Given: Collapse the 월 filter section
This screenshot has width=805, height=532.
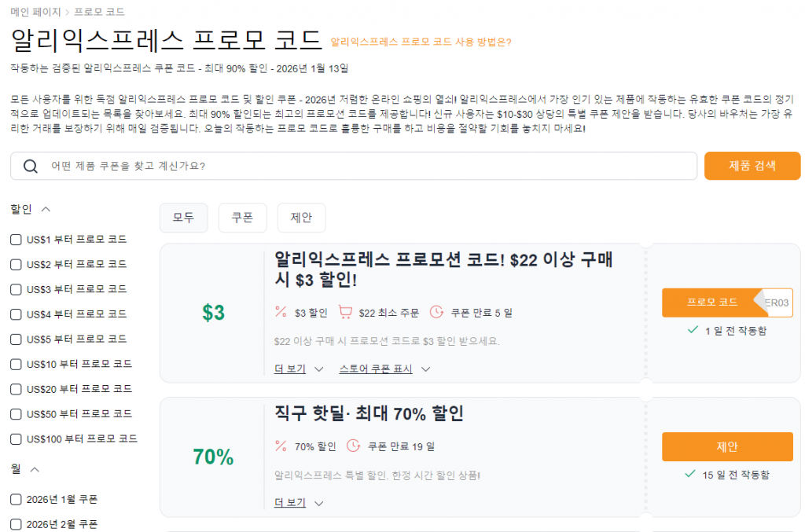Looking at the screenshot, I should (x=35, y=471).
